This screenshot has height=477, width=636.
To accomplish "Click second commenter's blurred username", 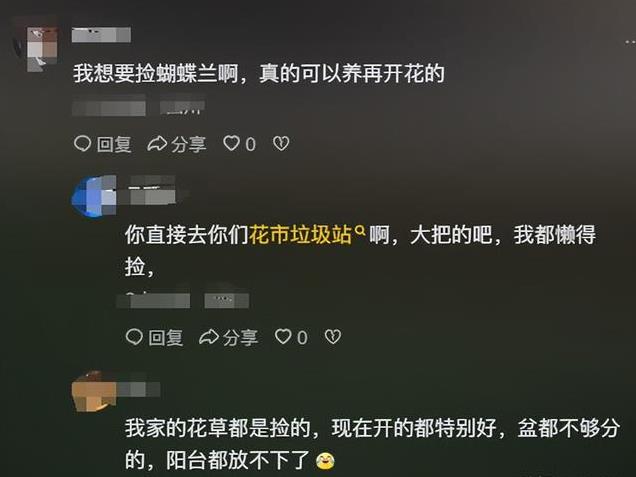I will (152, 190).
